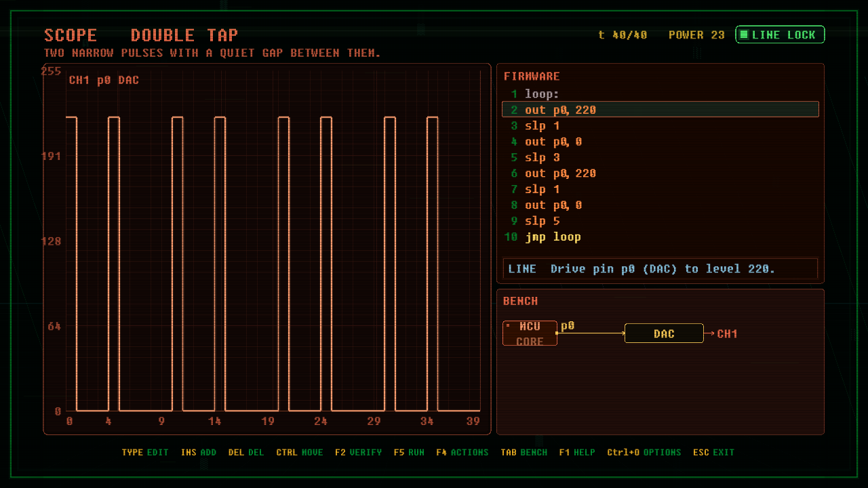Click x-axis tick 34 on scope
868x488 pixels.
pyautogui.click(x=427, y=421)
